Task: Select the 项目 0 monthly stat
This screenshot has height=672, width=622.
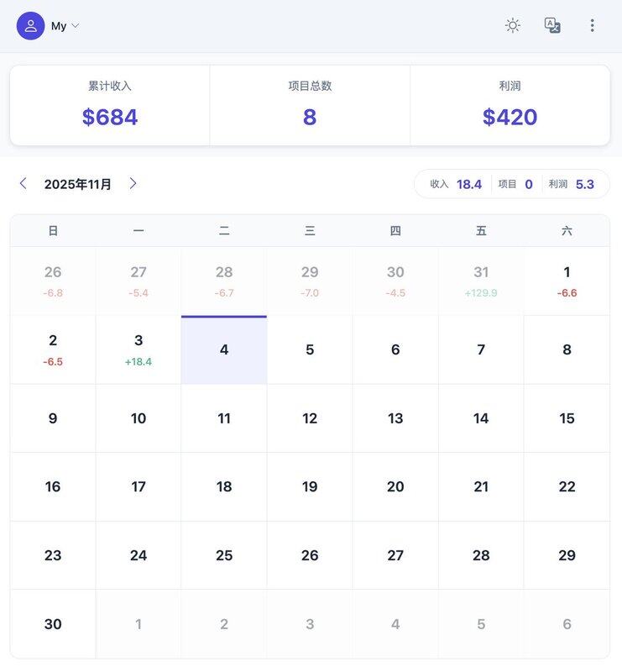Action: click(x=515, y=184)
